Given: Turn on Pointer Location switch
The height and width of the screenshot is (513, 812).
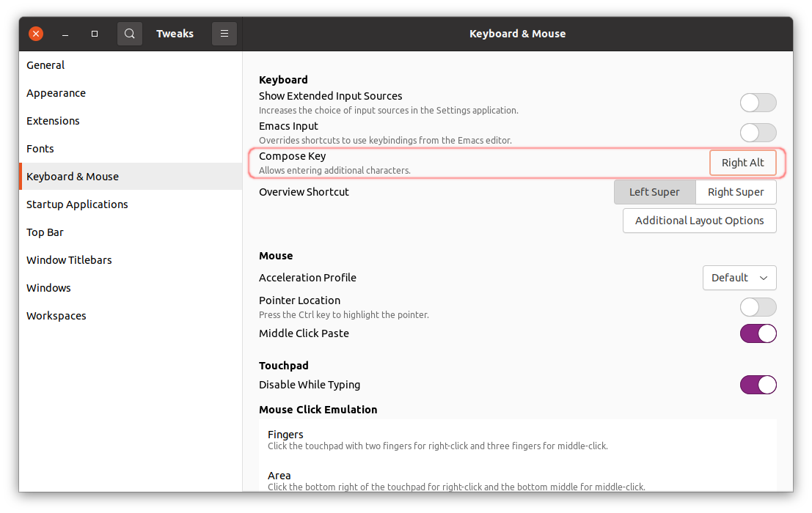Looking at the screenshot, I should [x=758, y=307].
